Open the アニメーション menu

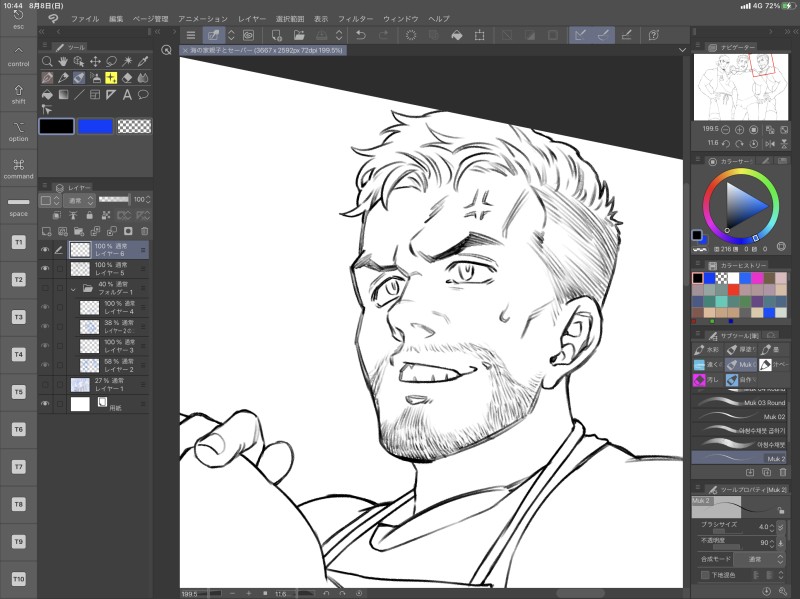coord(203,19)
